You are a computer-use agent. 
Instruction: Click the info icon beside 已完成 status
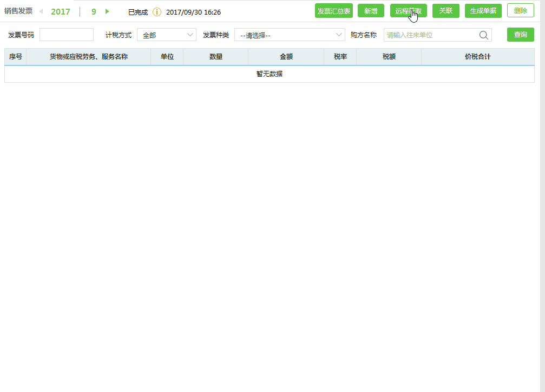[157, 11]
